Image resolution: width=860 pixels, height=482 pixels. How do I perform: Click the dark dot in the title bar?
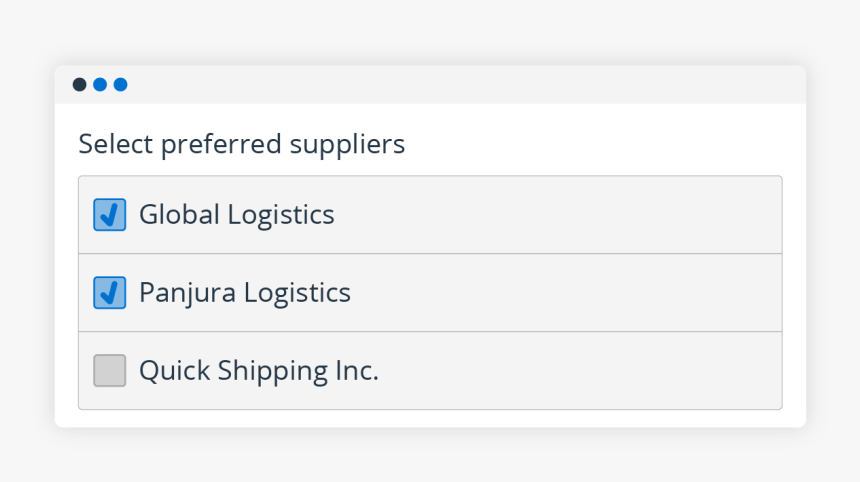(x=80, y=85)
